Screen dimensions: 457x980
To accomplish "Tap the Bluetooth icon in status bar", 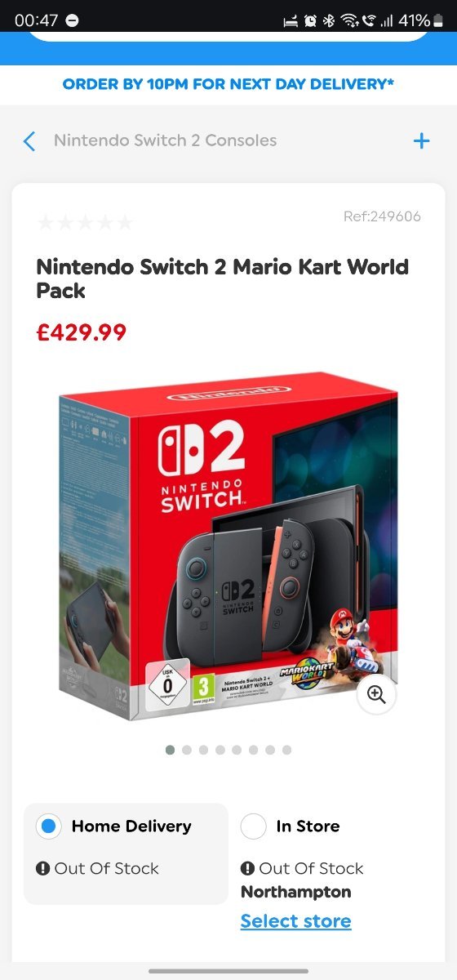I will (330, 20).
